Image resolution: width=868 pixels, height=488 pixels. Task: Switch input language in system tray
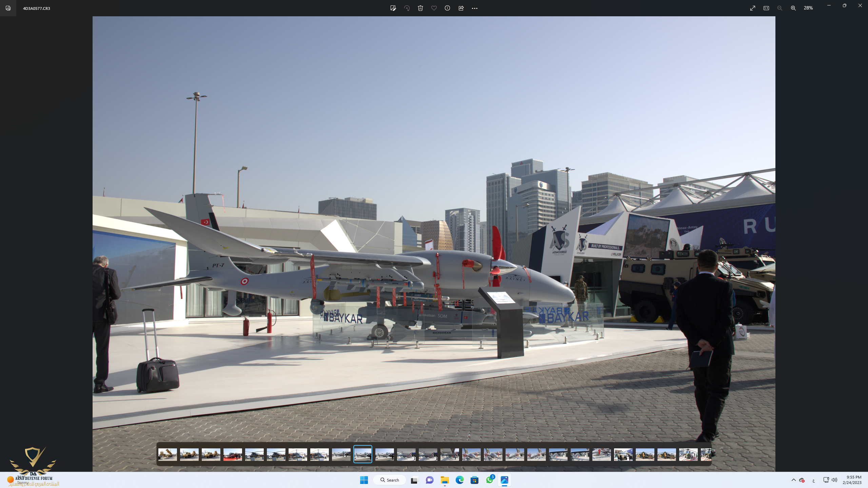pyautogui.click(x=813, y=480)
